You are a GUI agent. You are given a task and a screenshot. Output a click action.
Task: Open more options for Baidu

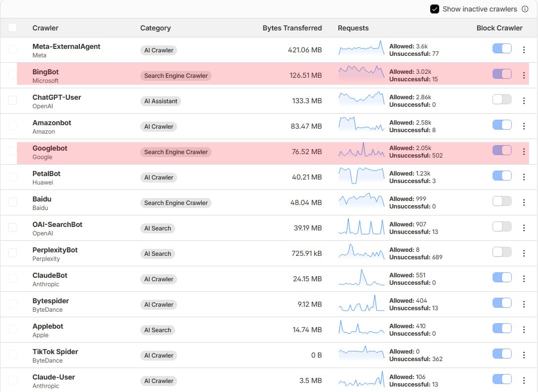tap(524, 202)
